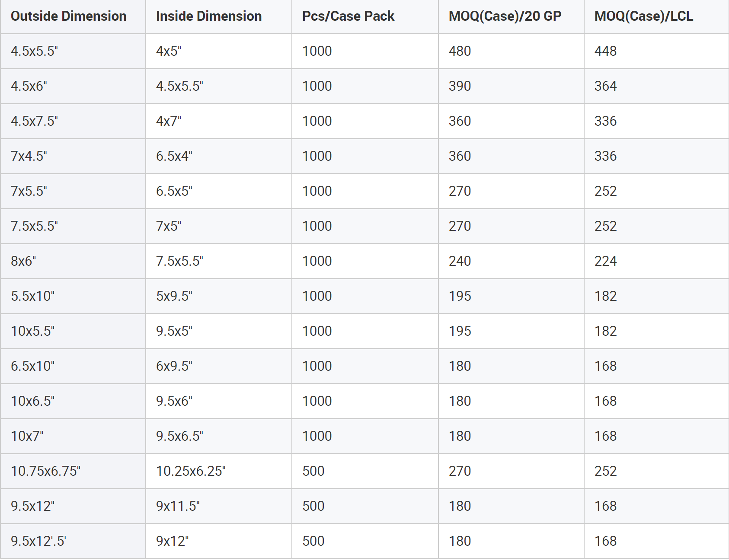
Task: Click the 8x6" outside dimension cell
Action: click(x=73, y=261)
